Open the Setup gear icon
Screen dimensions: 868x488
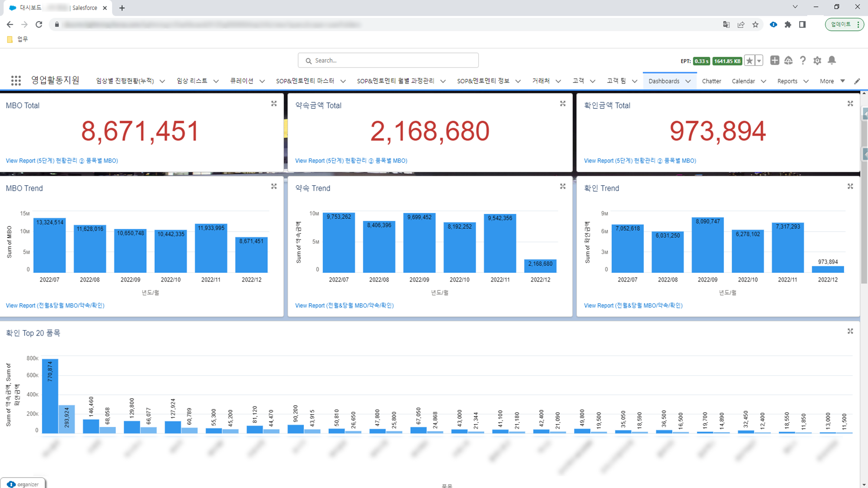point(817,60)
